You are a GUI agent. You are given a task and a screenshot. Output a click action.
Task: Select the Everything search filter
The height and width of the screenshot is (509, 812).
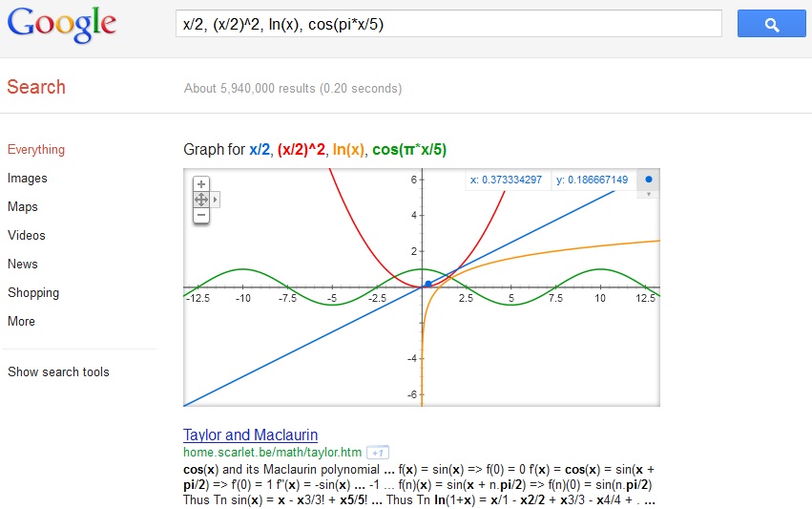click(x=36, y=149)
